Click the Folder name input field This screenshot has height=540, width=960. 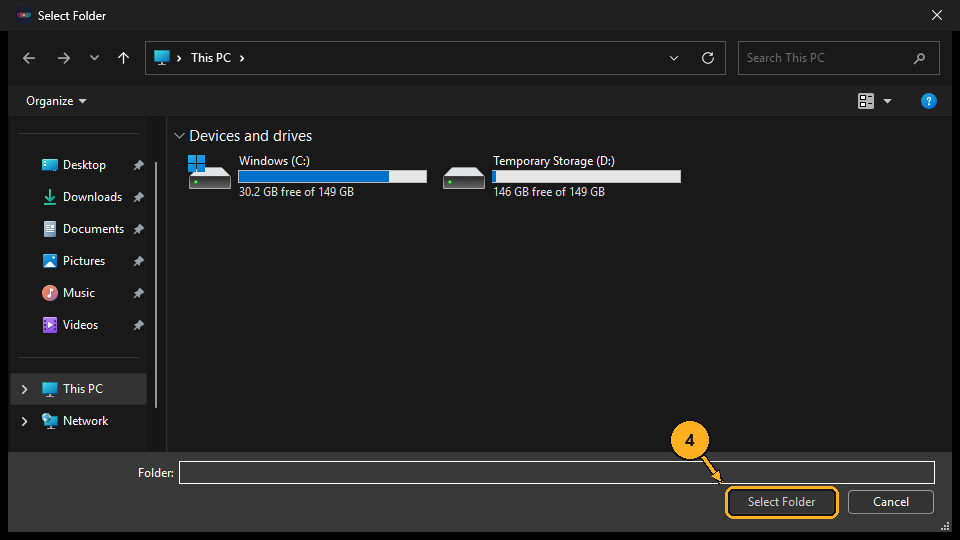(x=557, y=473)
